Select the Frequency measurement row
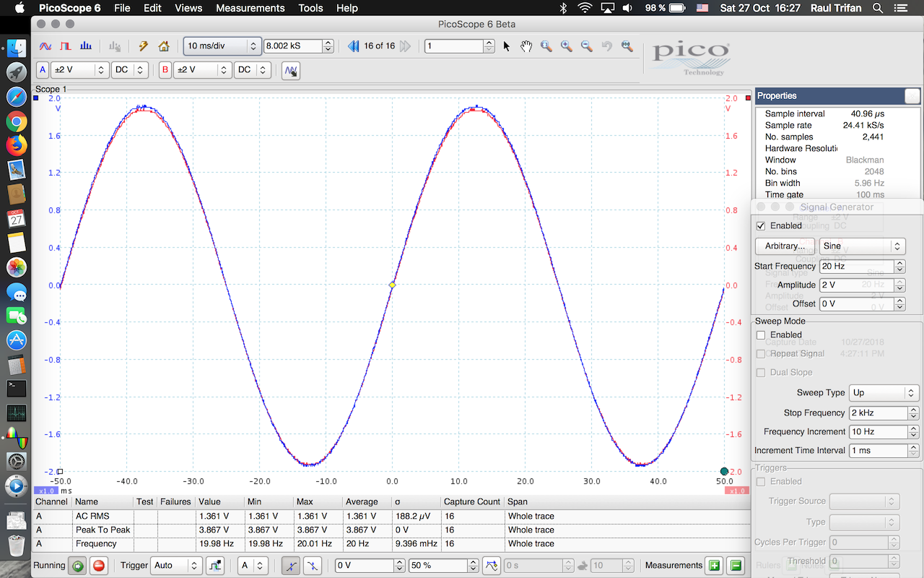Screen dimensions: 924x578 [392, 544]
